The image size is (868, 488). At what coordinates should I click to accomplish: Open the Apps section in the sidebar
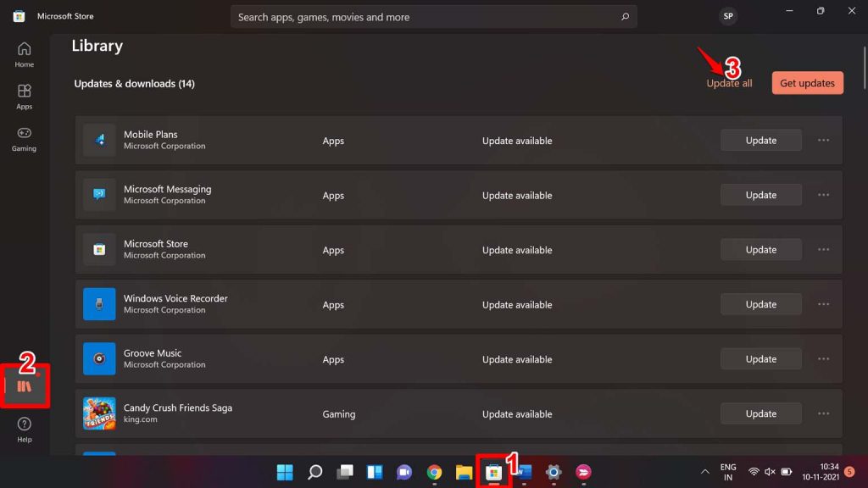click(24, 96)
